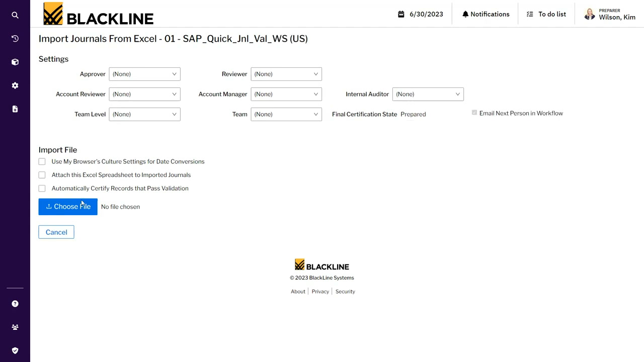This screenshot has height=362, width=644.
Task: Click the Import Journals From Excel page title
Action: click(x=173, y=39)
